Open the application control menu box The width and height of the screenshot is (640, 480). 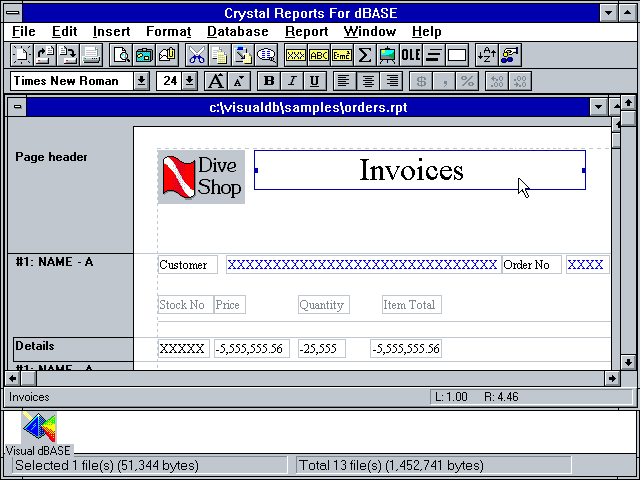13,13
